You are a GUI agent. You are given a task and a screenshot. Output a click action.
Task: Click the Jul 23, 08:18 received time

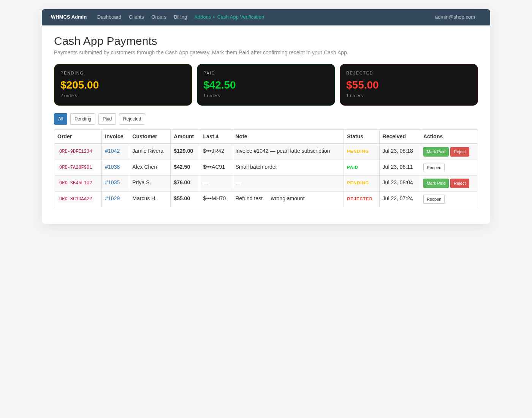click(x=397, y=151)
